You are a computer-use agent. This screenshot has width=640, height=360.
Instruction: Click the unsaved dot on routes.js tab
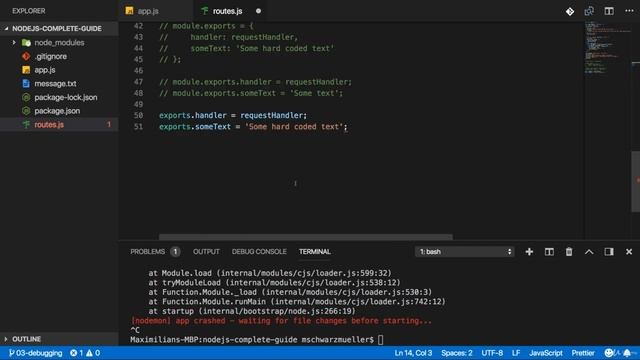(x=258, y=11)
